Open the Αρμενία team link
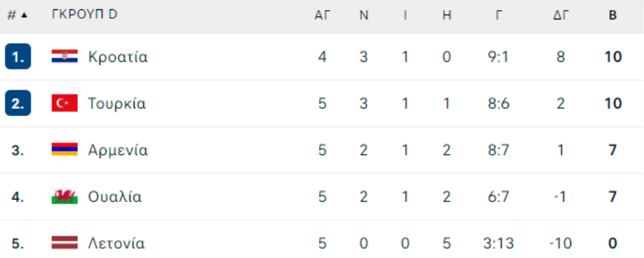Screen dimensions: 644x258 pos(118,150)
